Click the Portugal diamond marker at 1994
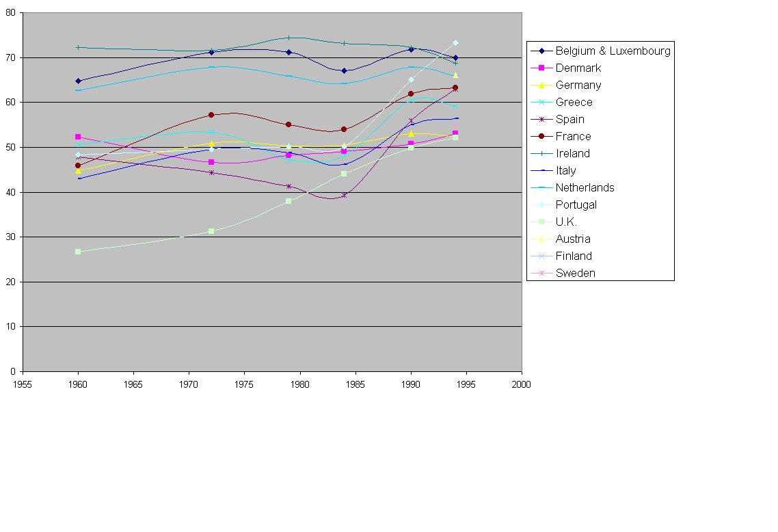Viewport: 778px width, 532px height. [455, 43]
